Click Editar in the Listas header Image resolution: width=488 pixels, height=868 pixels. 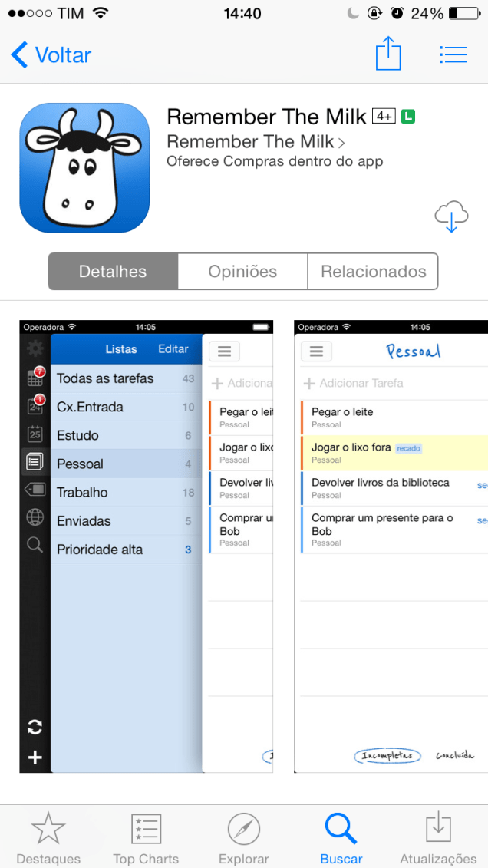click(x=173, y=348)
